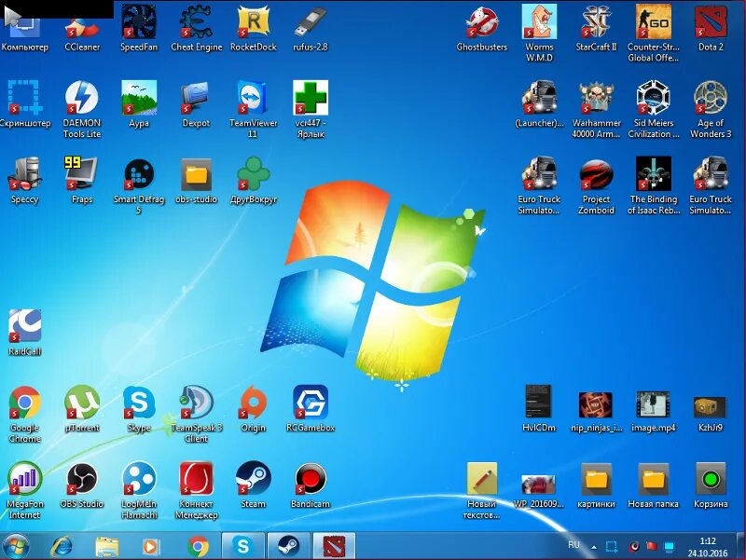This screenshot has height=560, width=746.
Task: Open the картинки folder
Action: (x=596, y=485)
